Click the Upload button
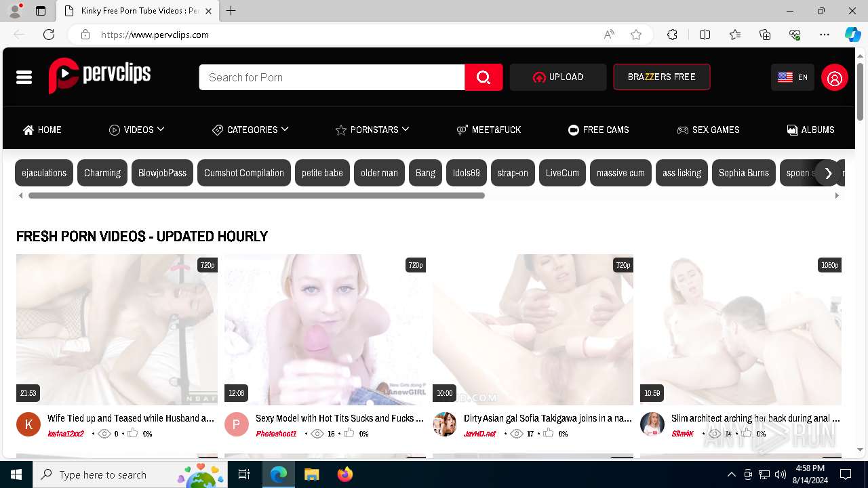The image size is (868, 488). [x=558, y=77]
